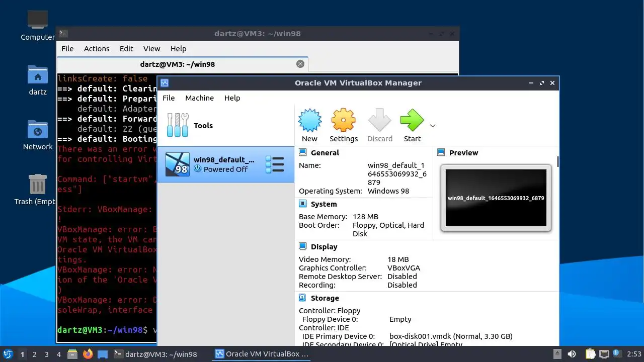Click the Preview section header
644x362 pixels.
coord(463,153)
